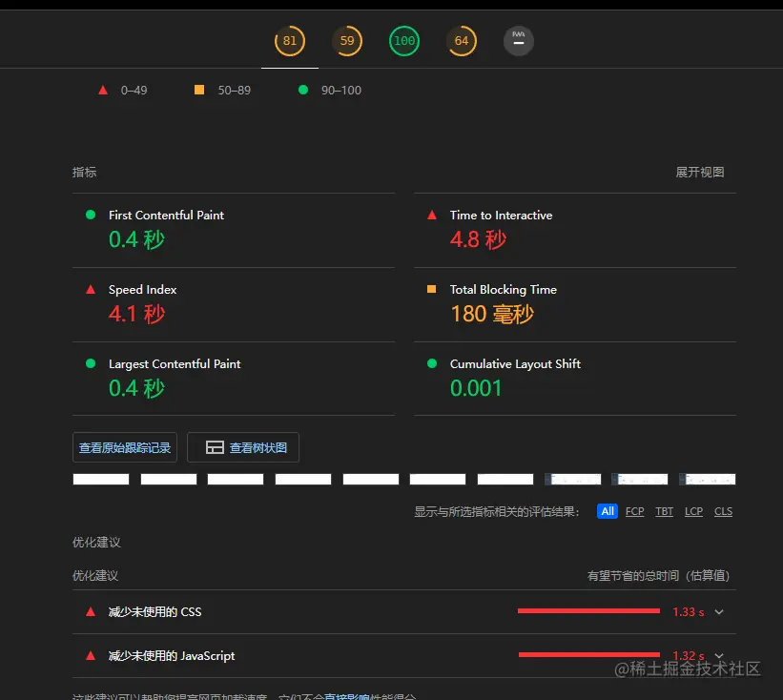
Task: Click the red triangle beside Time to Interactive
Action: click(432, 216)
